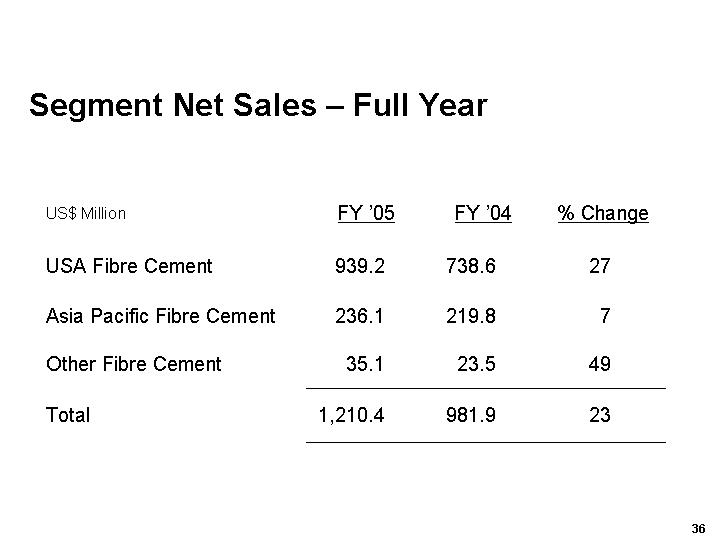
Task: Click the slide page number 36
Action: point(698,528)
